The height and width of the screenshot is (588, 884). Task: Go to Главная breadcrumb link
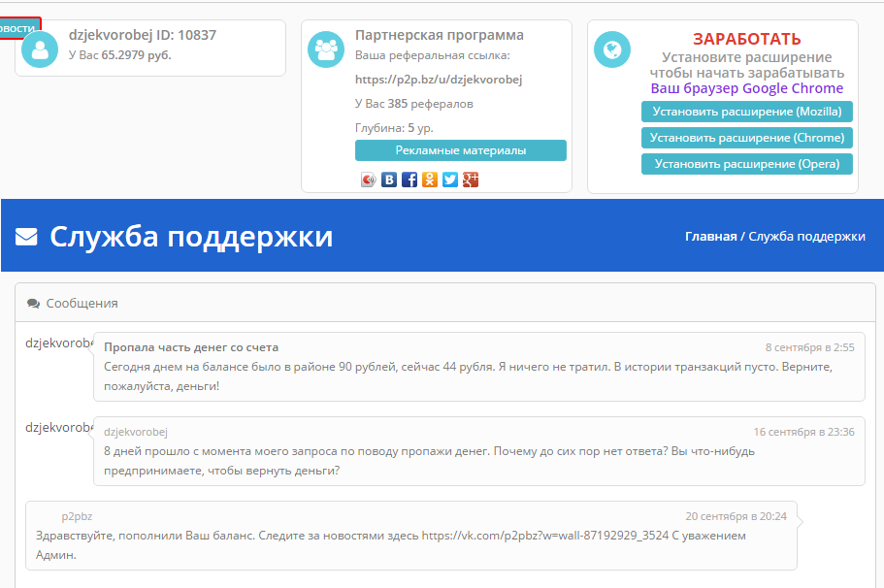[710, 237]
